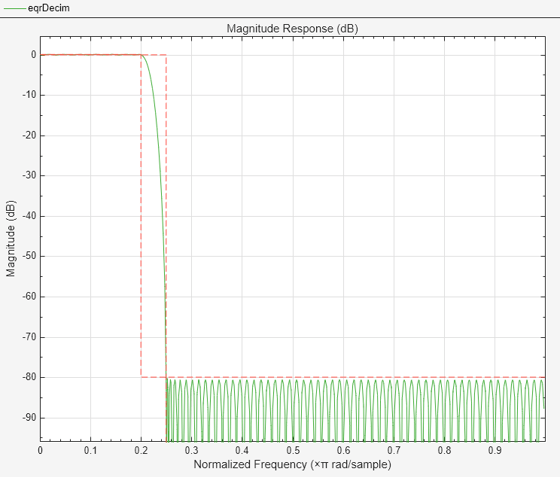Click the Magnitude Response (dB) title

[292, 29]
